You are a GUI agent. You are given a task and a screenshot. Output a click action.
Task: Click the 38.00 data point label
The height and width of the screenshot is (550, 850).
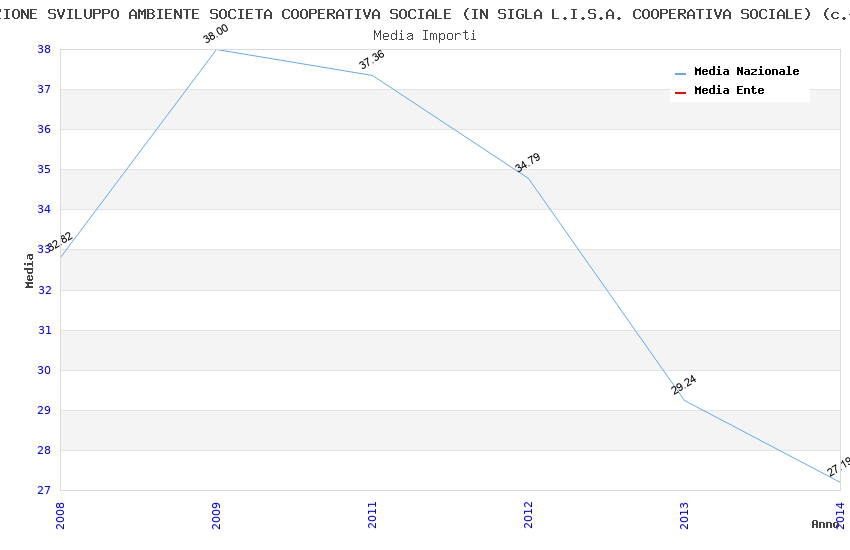[x=215, y=34]
